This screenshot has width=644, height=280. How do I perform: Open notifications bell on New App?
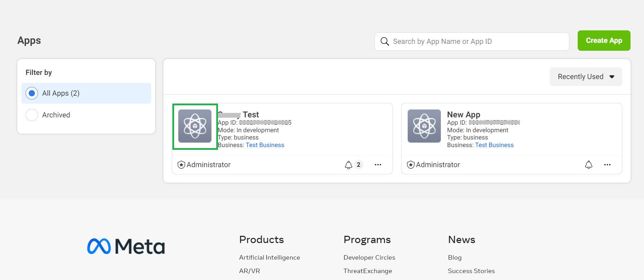coord(588,165)
